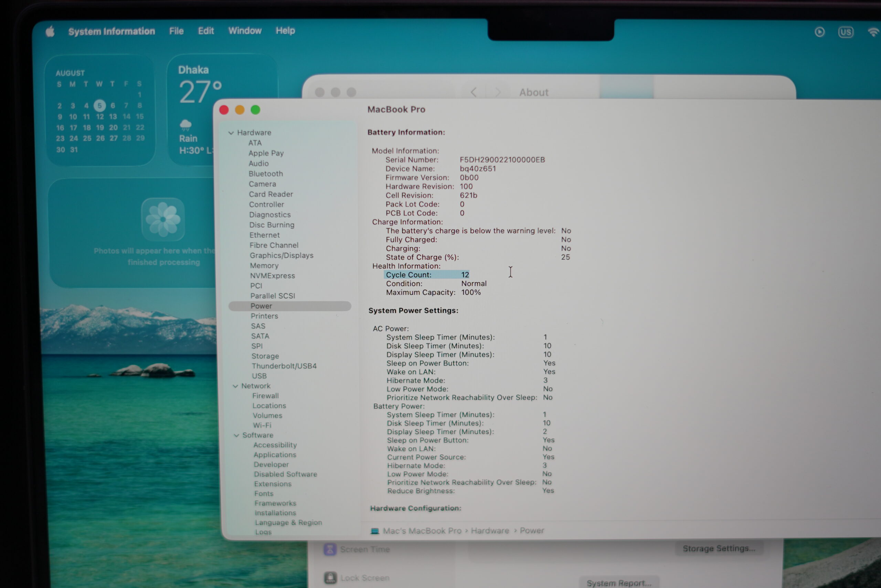
Task: Collapse the Network section
Action: click(x=235, y=386)
